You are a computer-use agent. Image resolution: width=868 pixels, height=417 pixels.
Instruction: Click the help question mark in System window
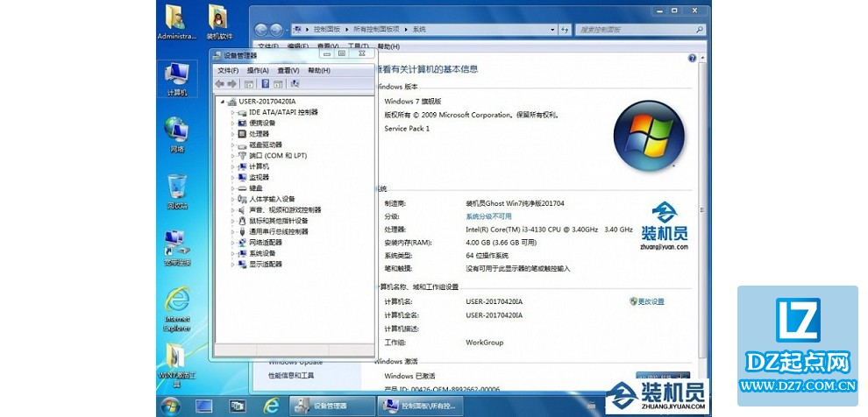(x=692, y=58)
